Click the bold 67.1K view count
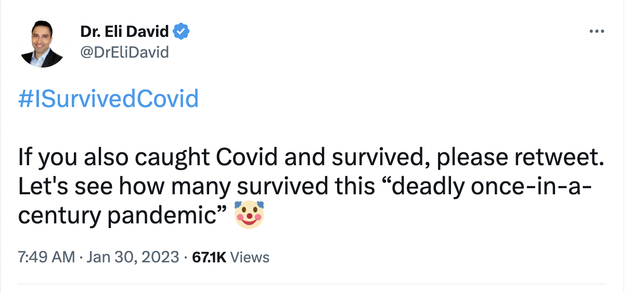The width and height of the screenshot is (644, 293). coord(209,257)
